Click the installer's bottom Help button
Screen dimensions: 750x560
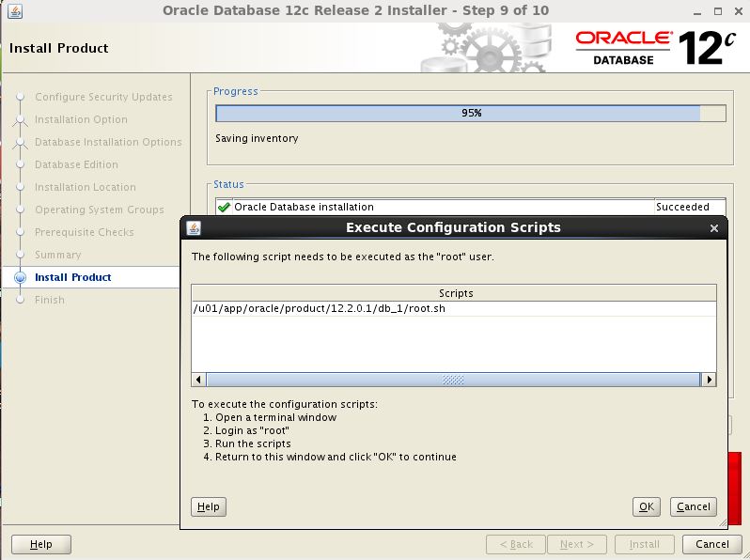coord(41,544)
